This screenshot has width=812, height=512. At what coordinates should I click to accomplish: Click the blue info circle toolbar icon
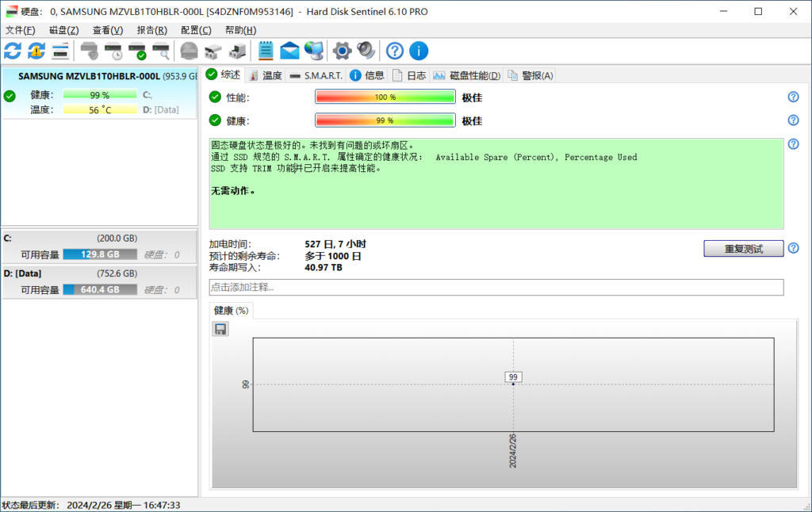tap(419, 51)
